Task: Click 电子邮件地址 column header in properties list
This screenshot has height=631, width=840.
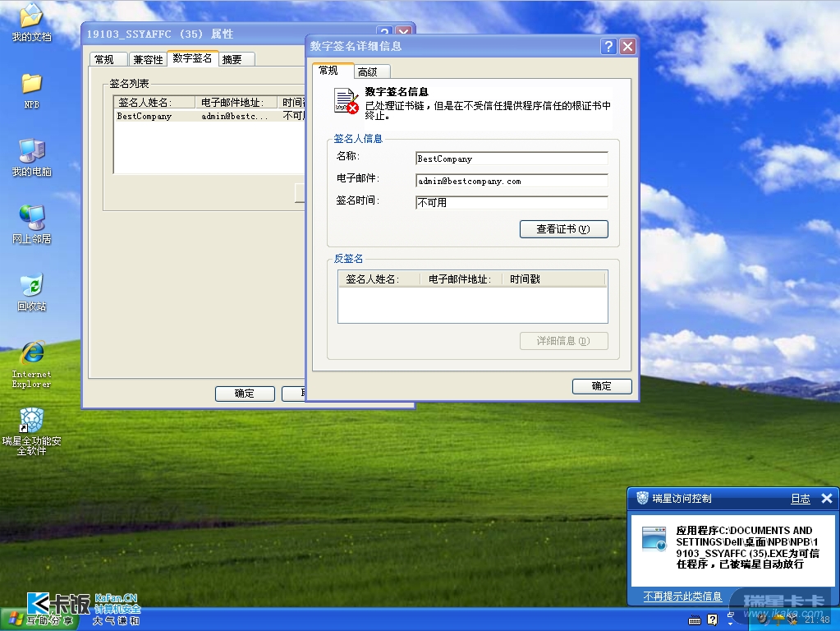Action: [x=236, y=103]
